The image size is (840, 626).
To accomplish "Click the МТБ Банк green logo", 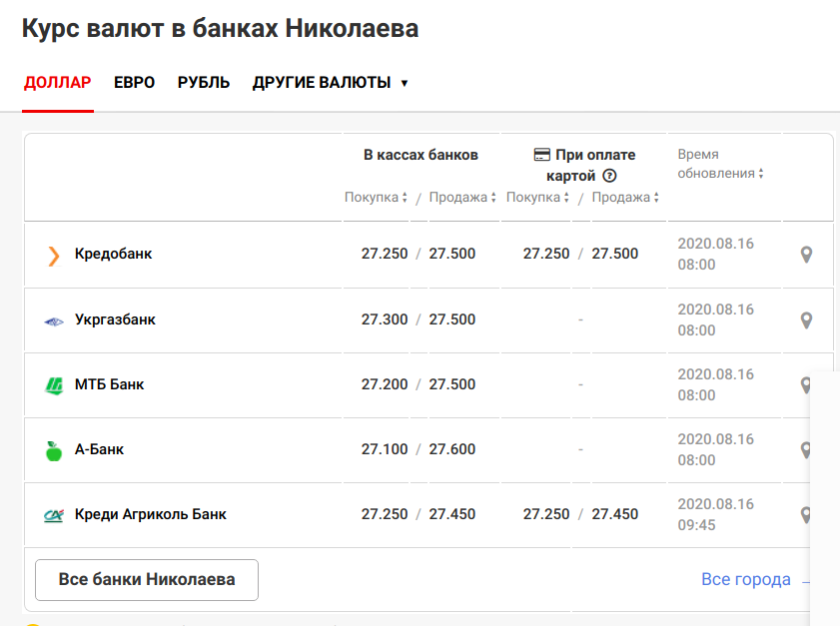I will [x=54, y=385].
